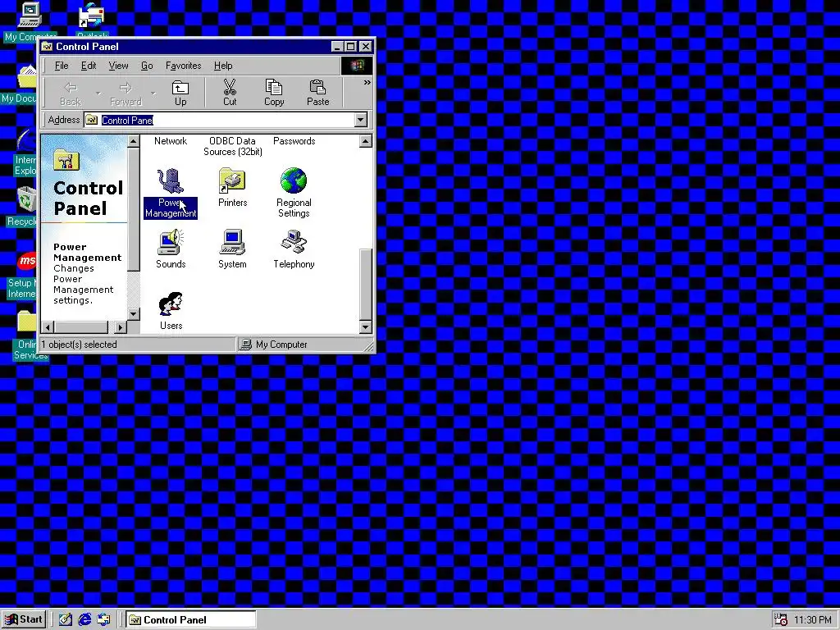Click the info pane Control Panel folder icon
The height and width of the screenshot is (630, 840).
tap(66, 160)
